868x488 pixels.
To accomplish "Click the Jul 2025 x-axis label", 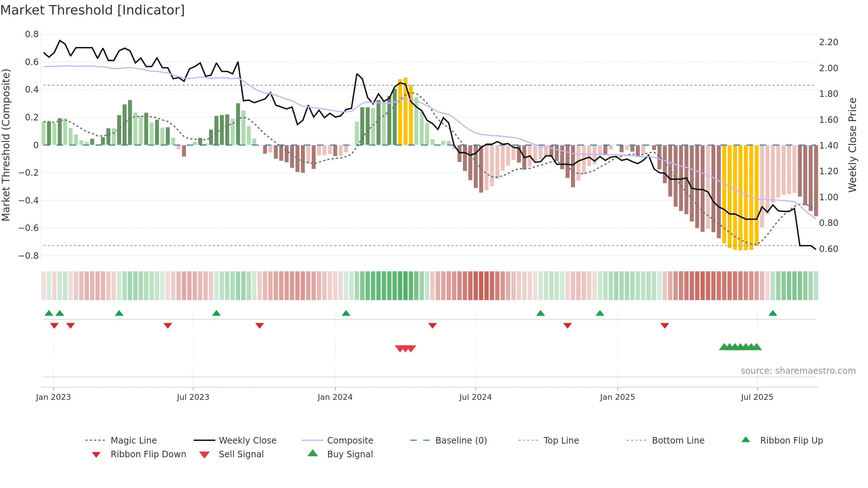I will [x=757, y=397].
